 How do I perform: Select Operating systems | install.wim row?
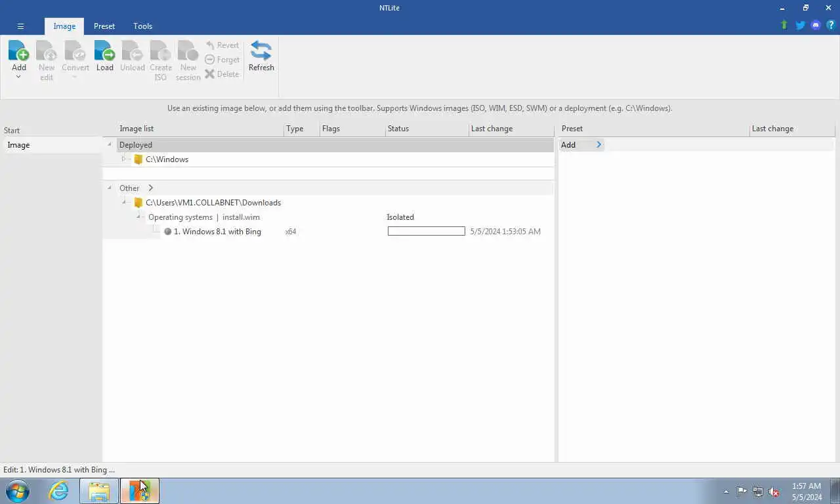204,217
